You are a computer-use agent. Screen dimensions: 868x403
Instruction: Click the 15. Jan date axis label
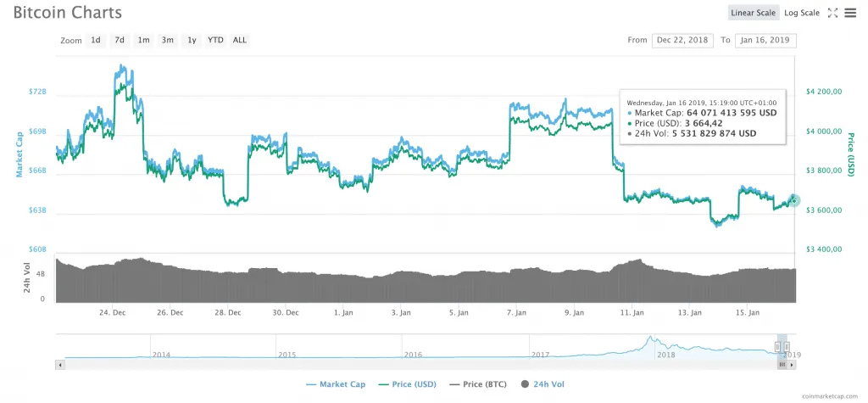point(746,313)
